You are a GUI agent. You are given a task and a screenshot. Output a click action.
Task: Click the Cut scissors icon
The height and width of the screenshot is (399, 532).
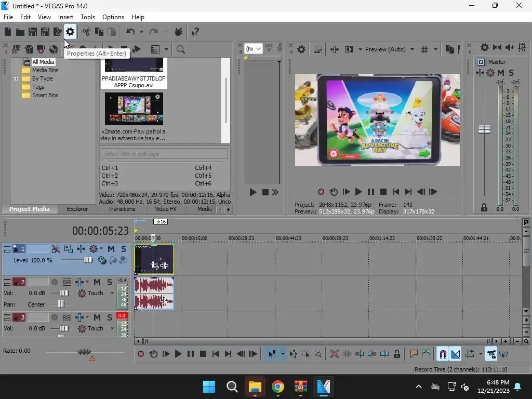coord(87,32)
